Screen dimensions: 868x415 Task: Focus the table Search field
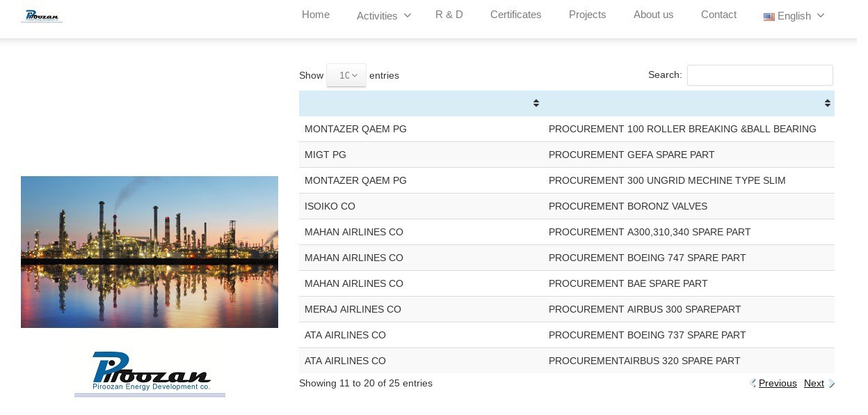pyautogui.click(x=760, y=75)
